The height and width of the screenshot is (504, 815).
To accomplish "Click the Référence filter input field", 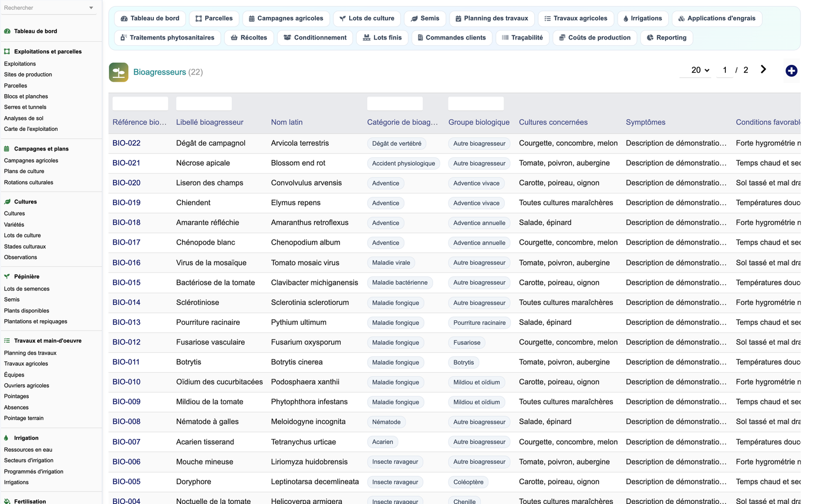I will coord(140,104).
